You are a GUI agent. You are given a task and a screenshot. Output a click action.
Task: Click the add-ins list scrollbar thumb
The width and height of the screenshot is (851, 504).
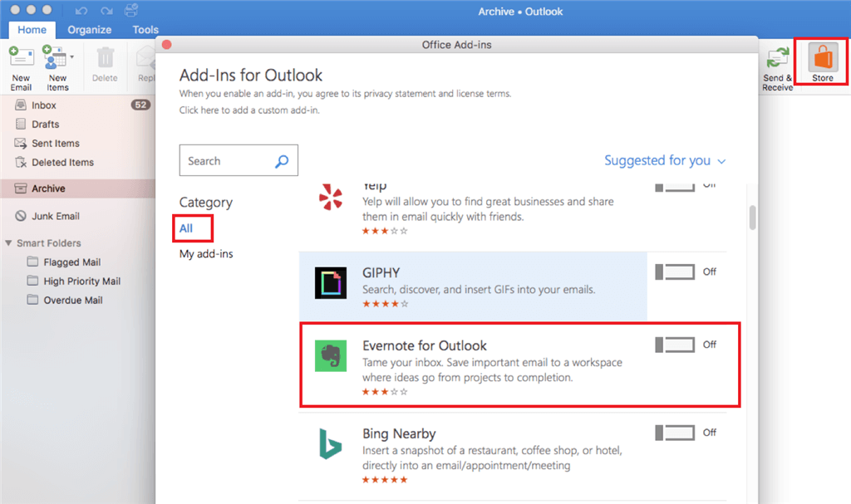pos(752,218)
